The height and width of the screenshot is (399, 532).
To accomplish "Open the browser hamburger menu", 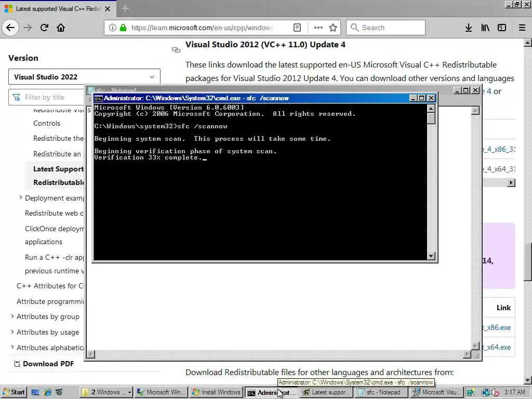I will pos(522,28).
